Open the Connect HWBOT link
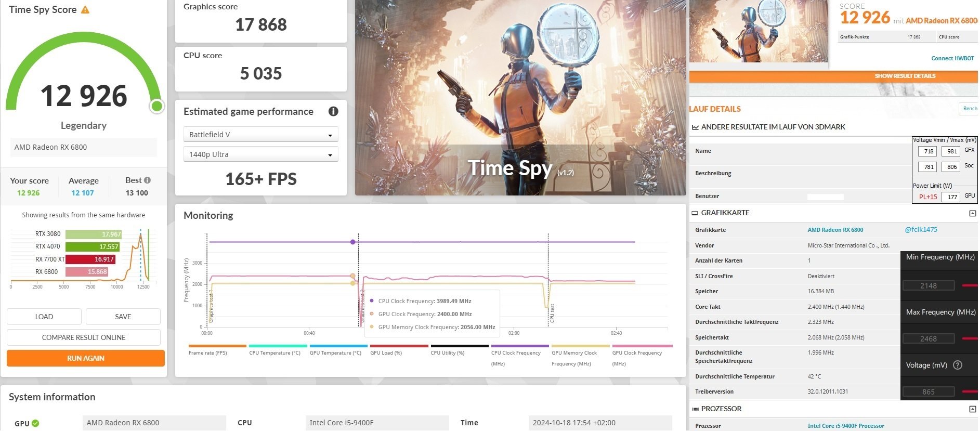Image resolution: width=980 pixels, height=431 pixels. point(952,58)
